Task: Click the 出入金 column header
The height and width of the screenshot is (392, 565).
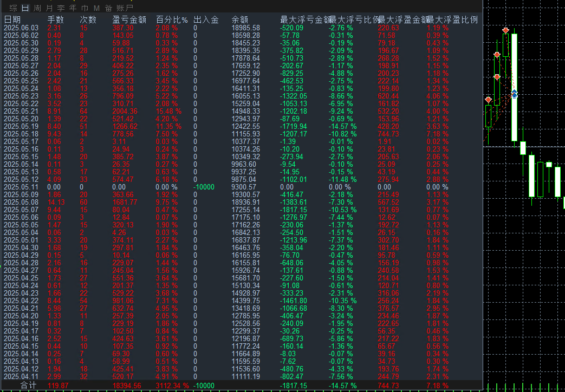Action: coord(206,20)
